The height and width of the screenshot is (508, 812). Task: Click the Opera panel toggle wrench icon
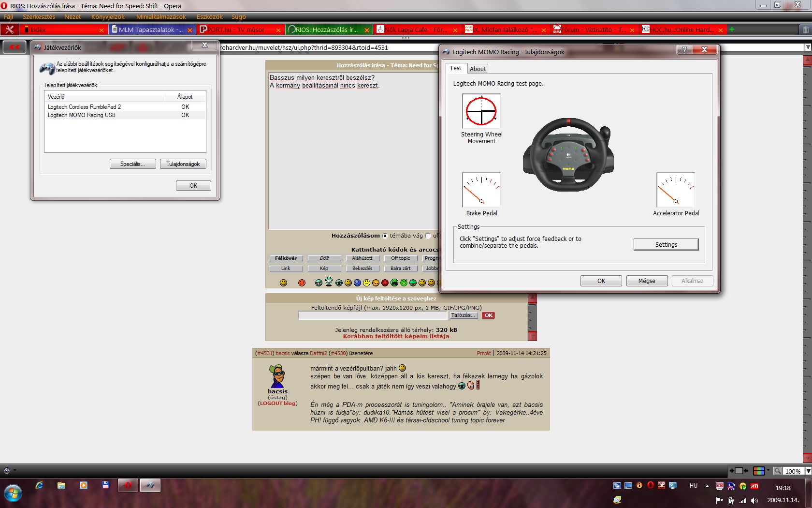pyautogui.click(x=9, y=30)
